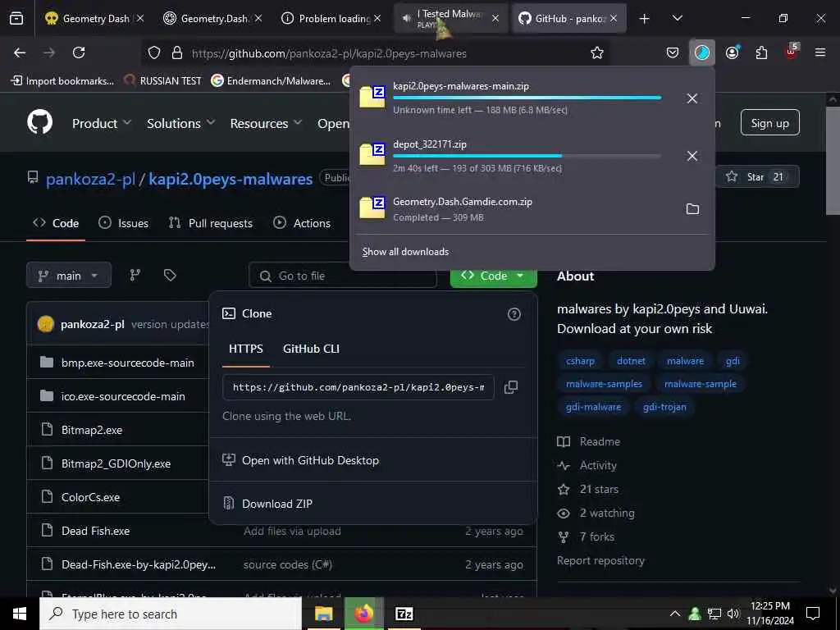
Task: Open the notifications action center icon
Action: pyautogui.click(x=813, y=614)
